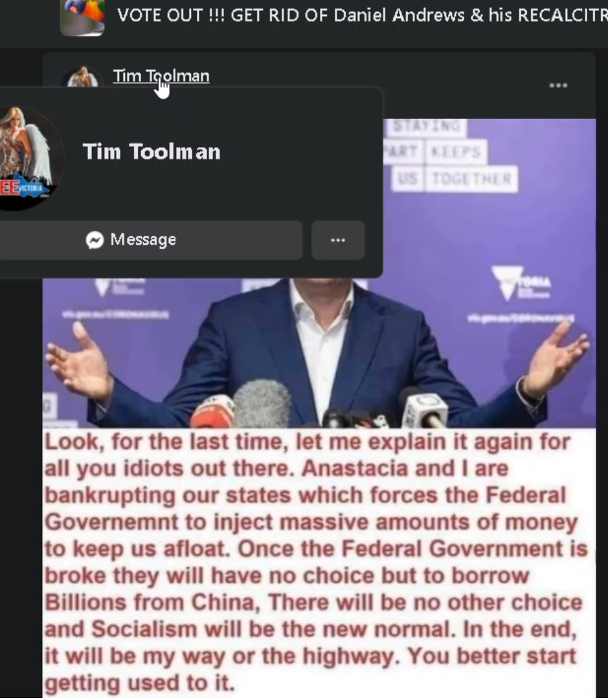Click the STAYING APART KEEPS US TOGETHER sign

click(x=451, y=156)
